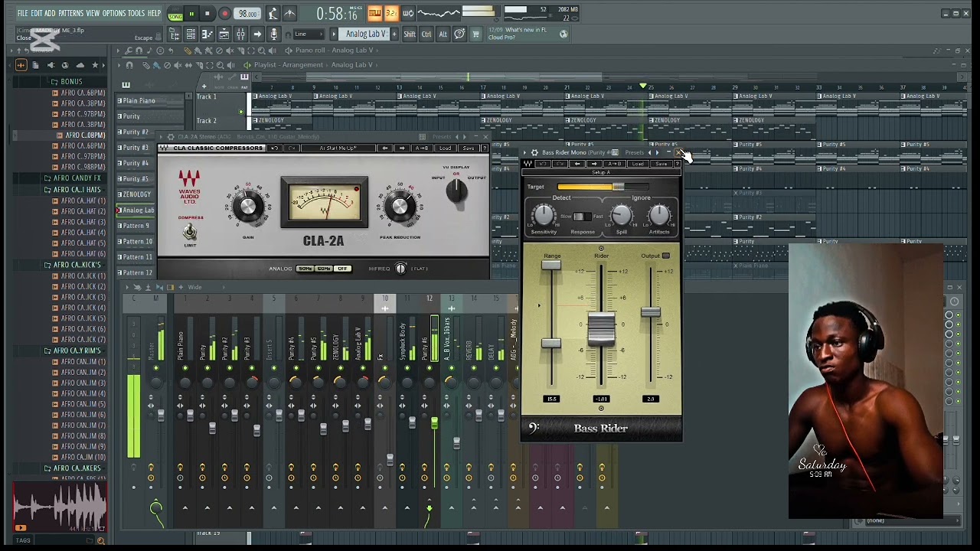Open the OPTIONS menu
The height and width of the screenshot is (551, 980).
pyautogui.click(x=113, y=14)
